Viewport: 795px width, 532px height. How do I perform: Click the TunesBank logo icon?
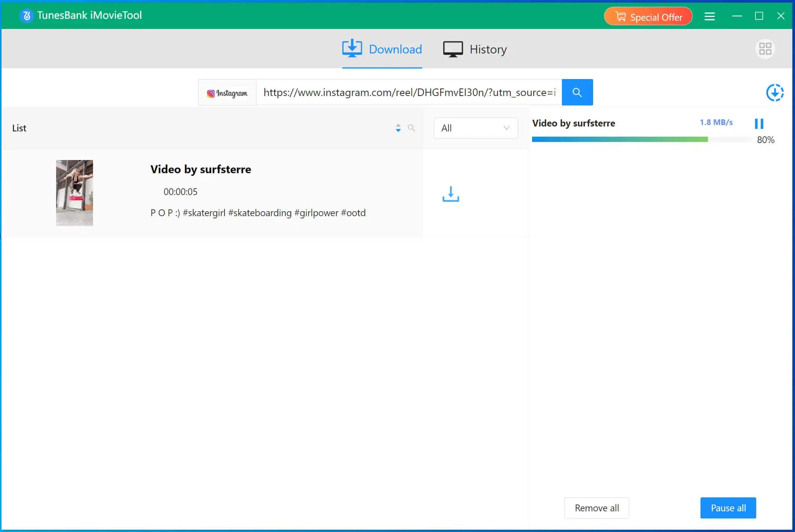click(x=26, y=15)
